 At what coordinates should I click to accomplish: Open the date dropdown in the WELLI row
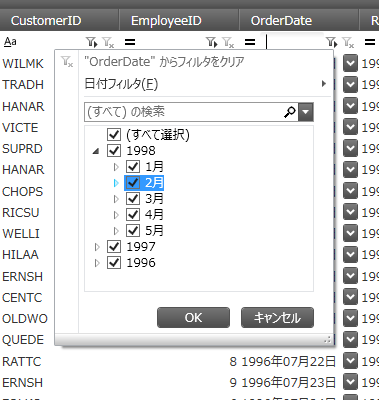(x=350, y=233)
